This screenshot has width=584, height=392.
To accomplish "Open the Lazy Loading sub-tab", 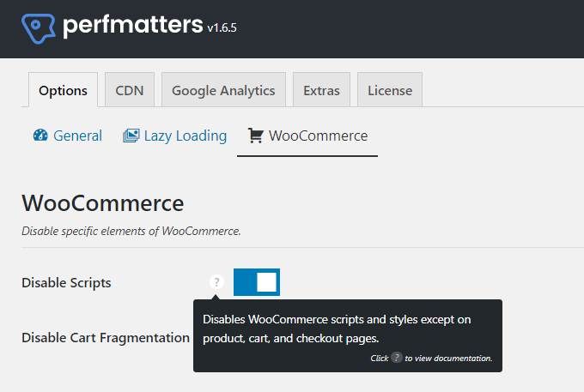I will 174,136.
